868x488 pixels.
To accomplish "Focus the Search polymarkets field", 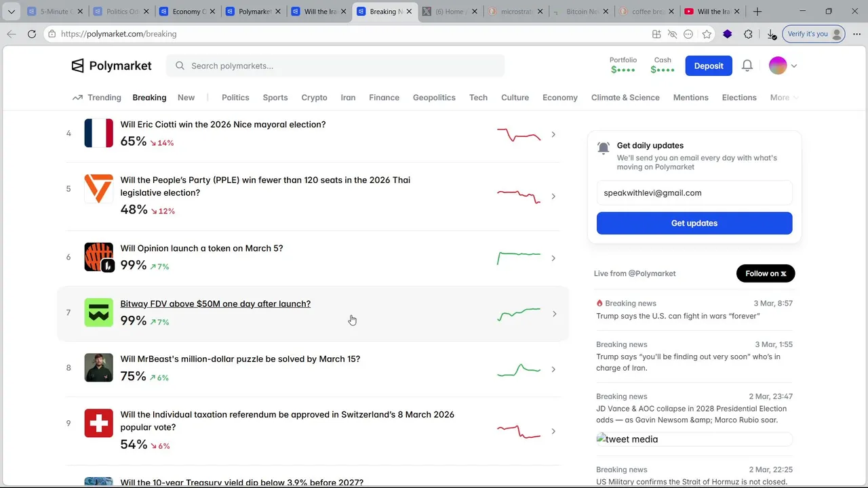I will tap(335, 66).
